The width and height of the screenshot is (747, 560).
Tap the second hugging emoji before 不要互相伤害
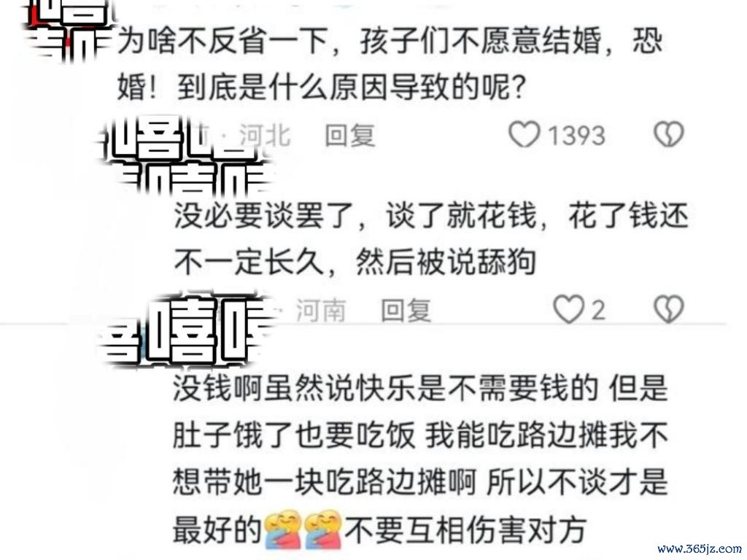(x=324, y=531)
